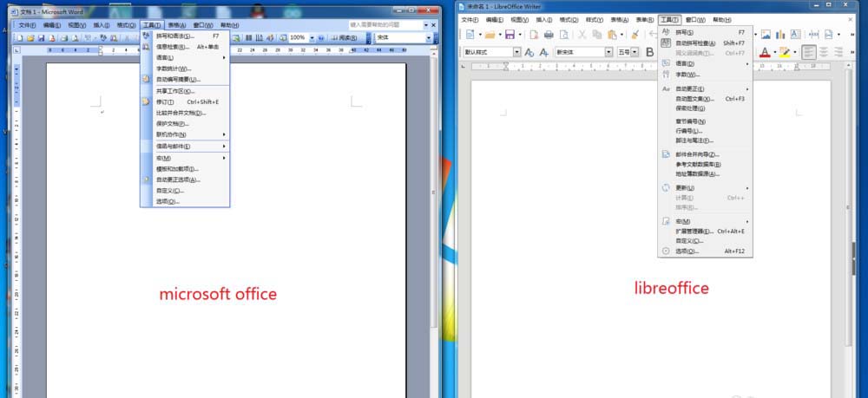The width and height of the screenshot is (868, 398).
Task: Click Bold B button in LibreOffice
Action: (x=650, y=53)
